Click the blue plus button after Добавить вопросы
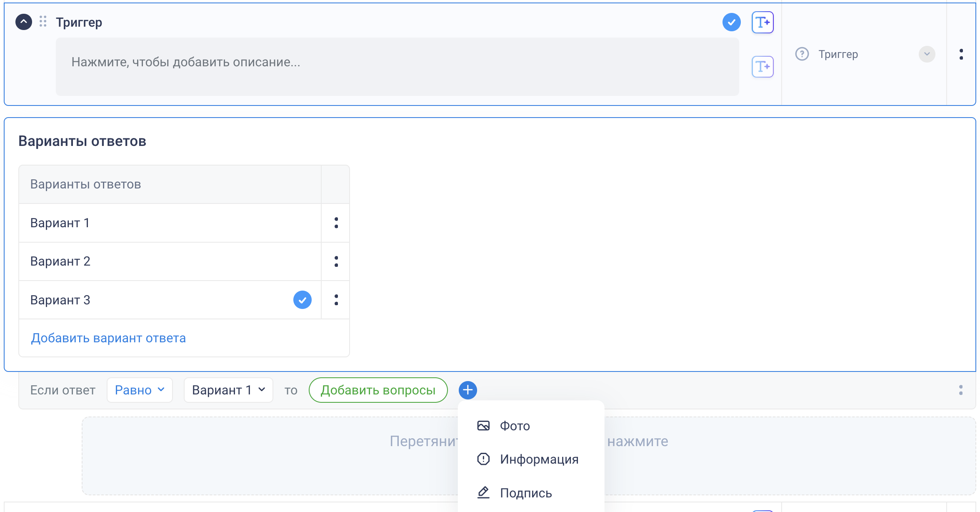This screenshot has height=512, width=980. click(467, 390)
